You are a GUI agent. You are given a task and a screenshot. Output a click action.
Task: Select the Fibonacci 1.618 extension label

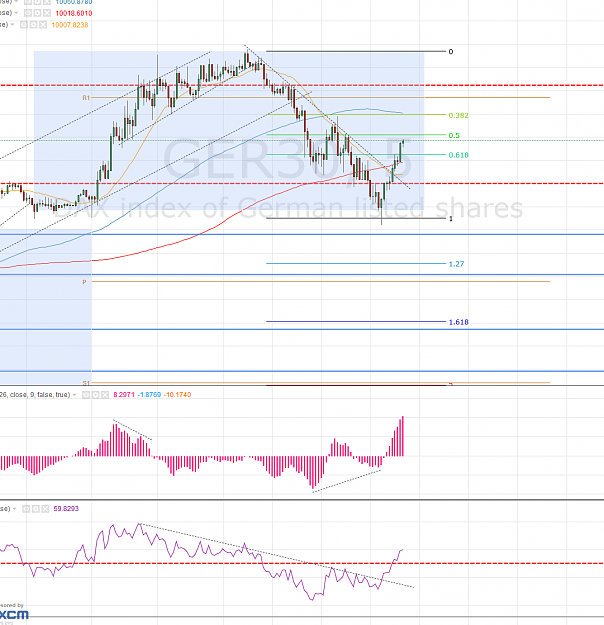click(458, 322)
